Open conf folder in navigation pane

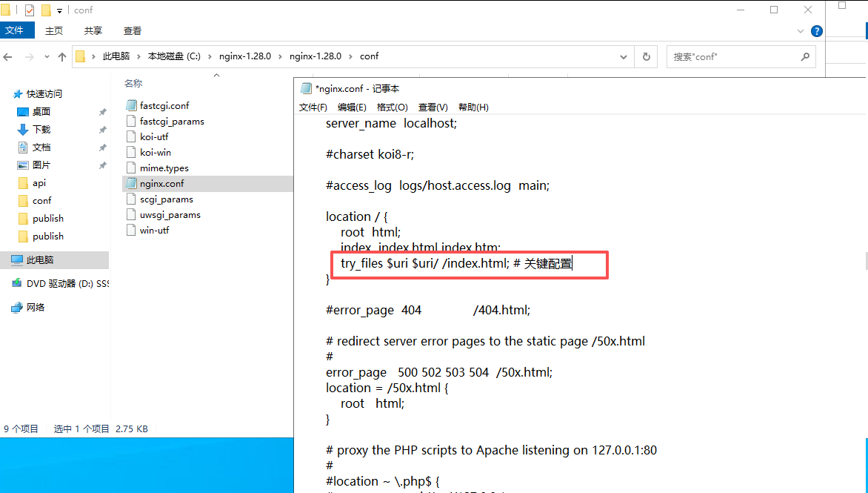click(41, 200)
